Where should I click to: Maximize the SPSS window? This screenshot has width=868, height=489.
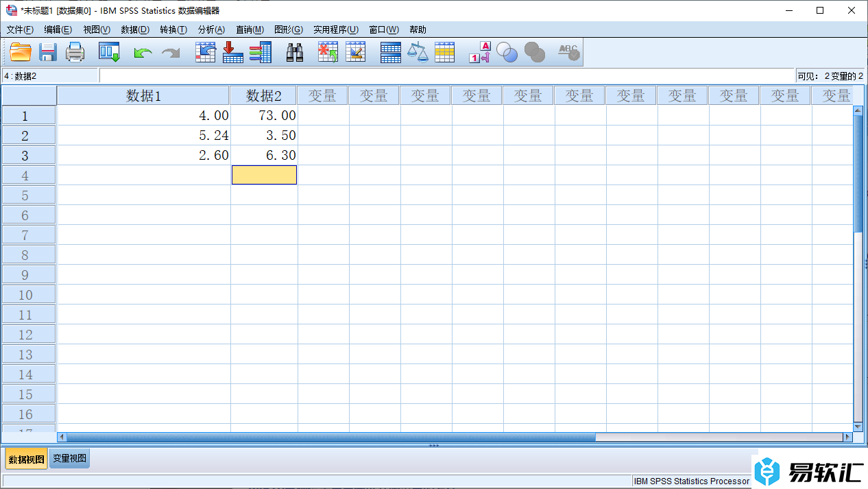820,10
